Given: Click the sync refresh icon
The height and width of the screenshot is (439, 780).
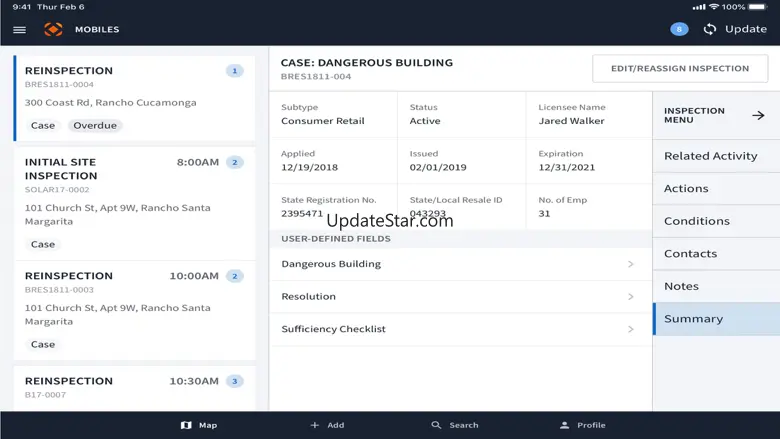Looking at the screenshot, I should 710,29.
